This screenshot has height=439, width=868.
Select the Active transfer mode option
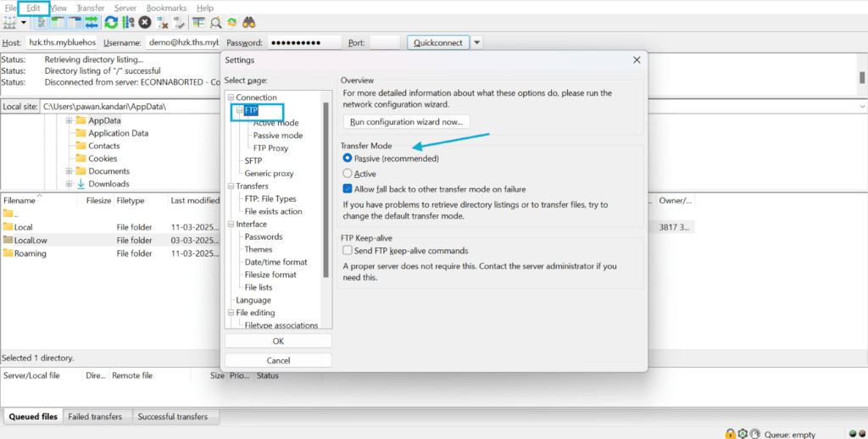(347, 174)
